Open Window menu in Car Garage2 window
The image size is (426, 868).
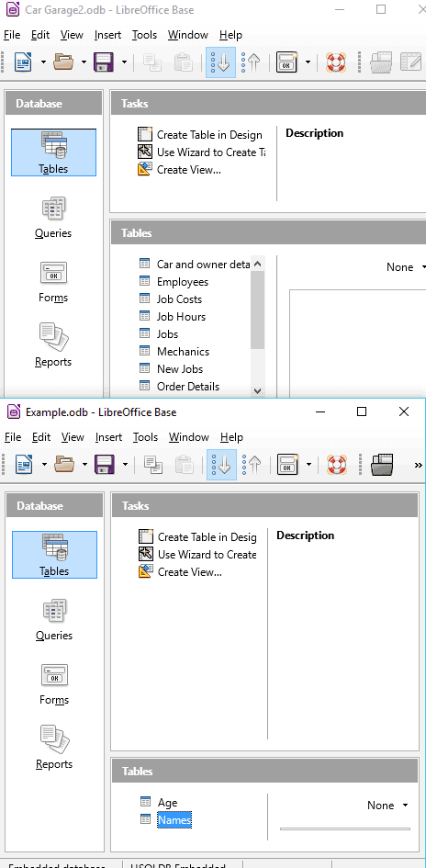click(x=188, y=35)
